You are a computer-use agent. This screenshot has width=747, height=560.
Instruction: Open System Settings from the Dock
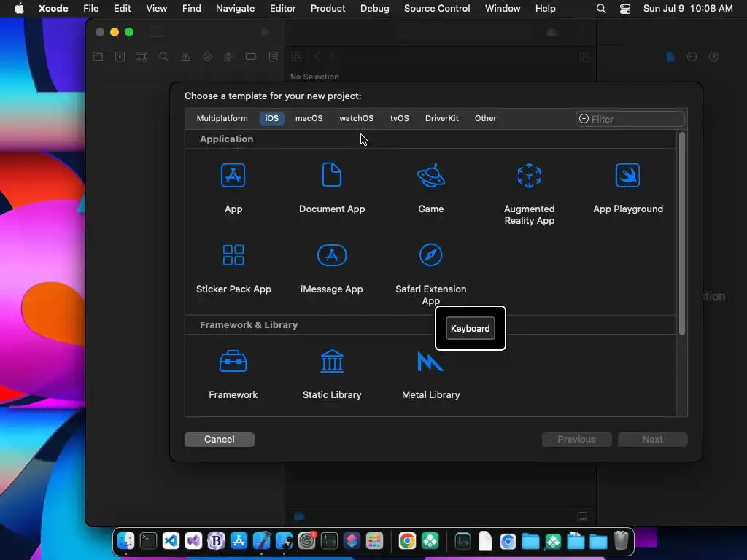(307, 540)
